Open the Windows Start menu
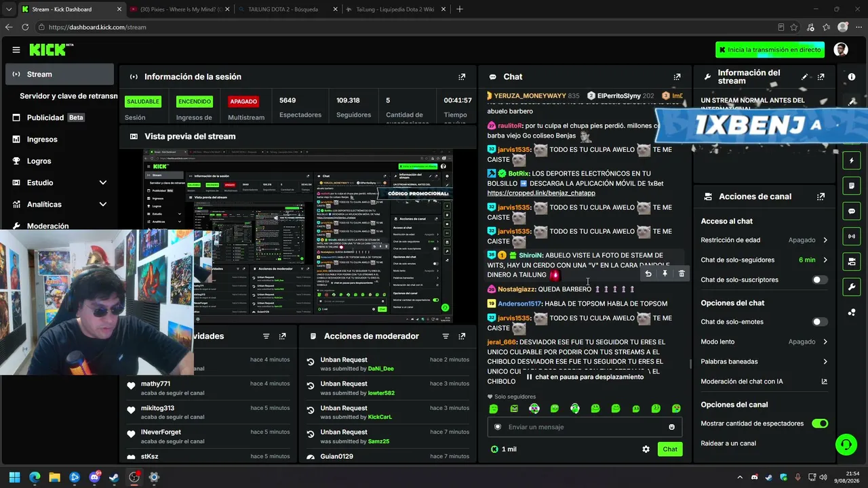This screenshot has width=868, height=488. (15, 477)
